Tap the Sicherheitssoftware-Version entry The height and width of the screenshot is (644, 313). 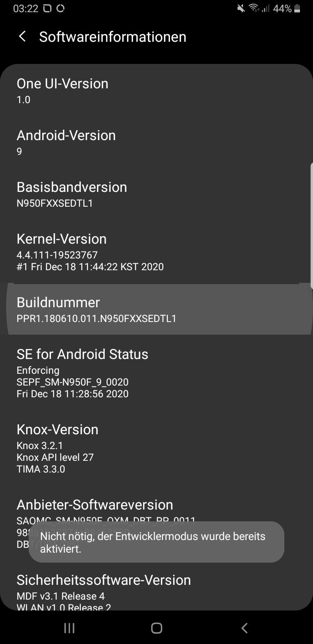tap(156, 587)
